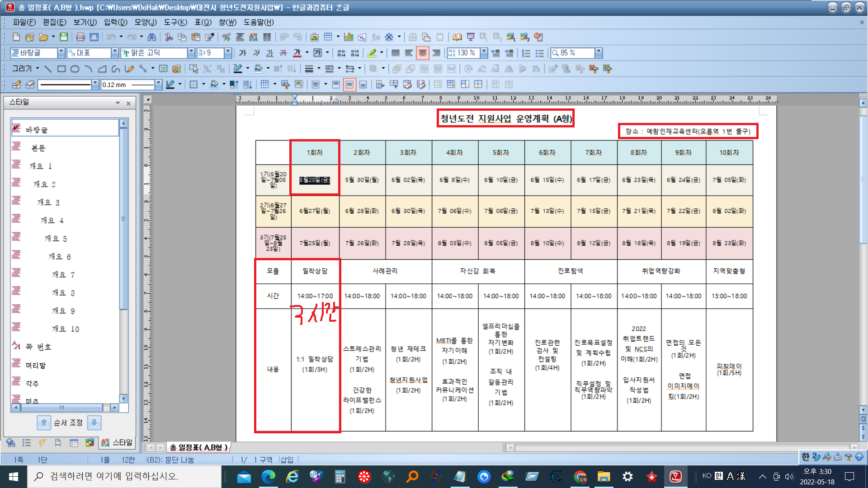This screenshot has width=868, height=488.
Task: Open the 맑은 고딕 font dropdown
Action: coord(191,53)
